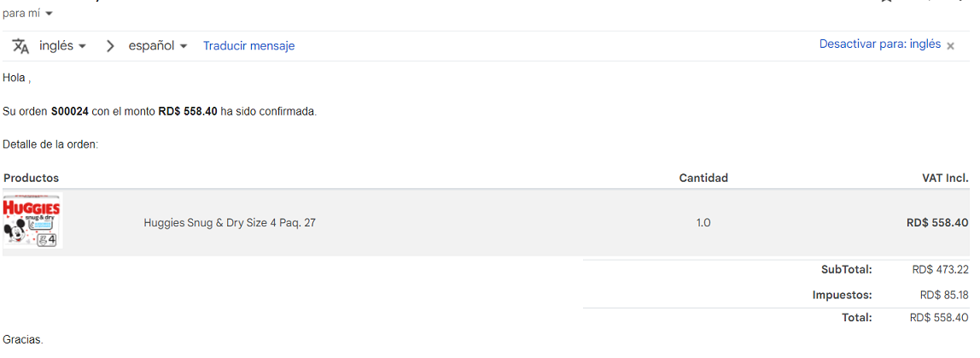The image size is (980, 358).
Task: Click the translate icon in translation bar
Action: point(20,46)
